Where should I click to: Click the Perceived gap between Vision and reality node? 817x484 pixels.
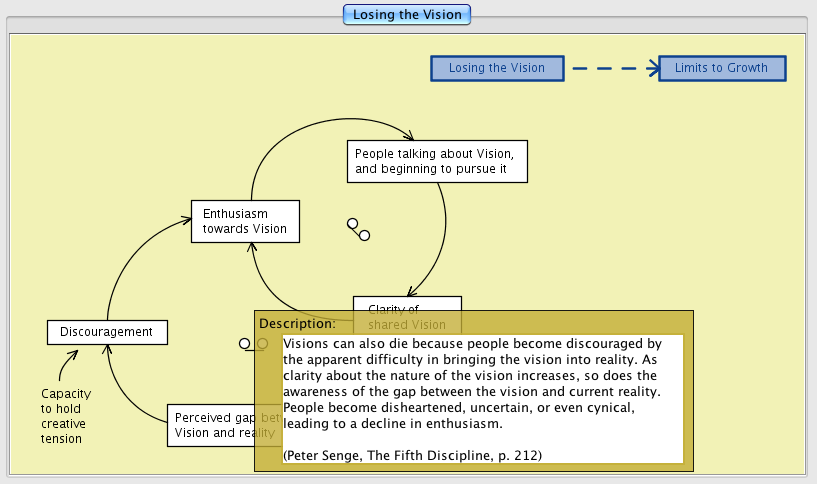(x=211, y=425)
